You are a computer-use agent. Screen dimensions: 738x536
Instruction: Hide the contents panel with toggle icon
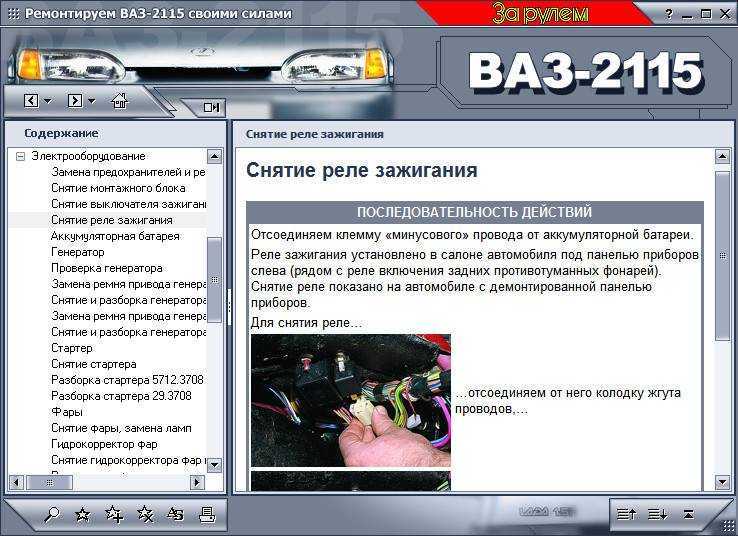tap(211, 107)
